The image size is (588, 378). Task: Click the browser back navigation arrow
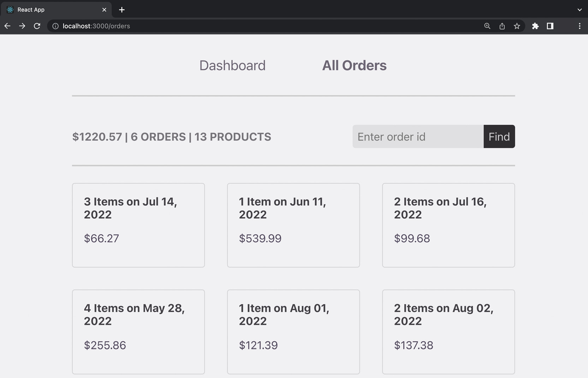tap(7, 26)
